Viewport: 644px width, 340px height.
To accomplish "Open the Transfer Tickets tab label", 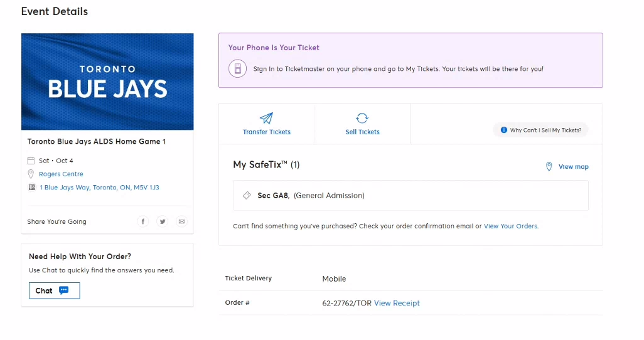I will click(x=267, y=132).
